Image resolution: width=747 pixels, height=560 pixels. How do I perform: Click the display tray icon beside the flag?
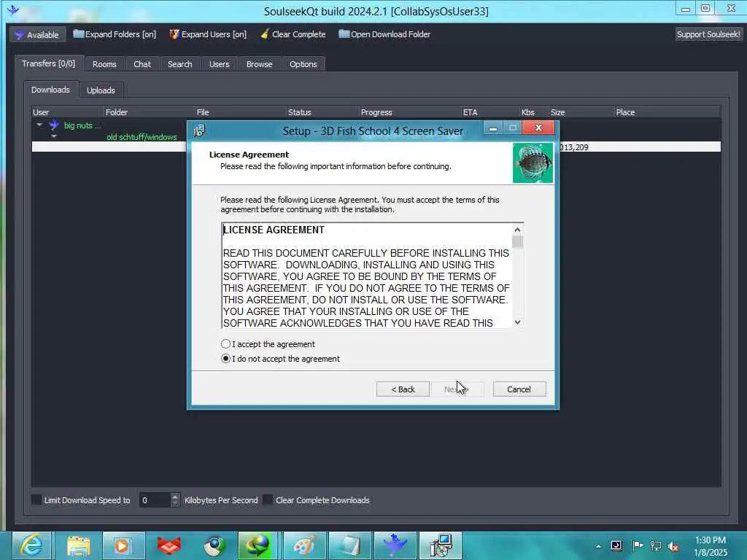click(616, 545)
